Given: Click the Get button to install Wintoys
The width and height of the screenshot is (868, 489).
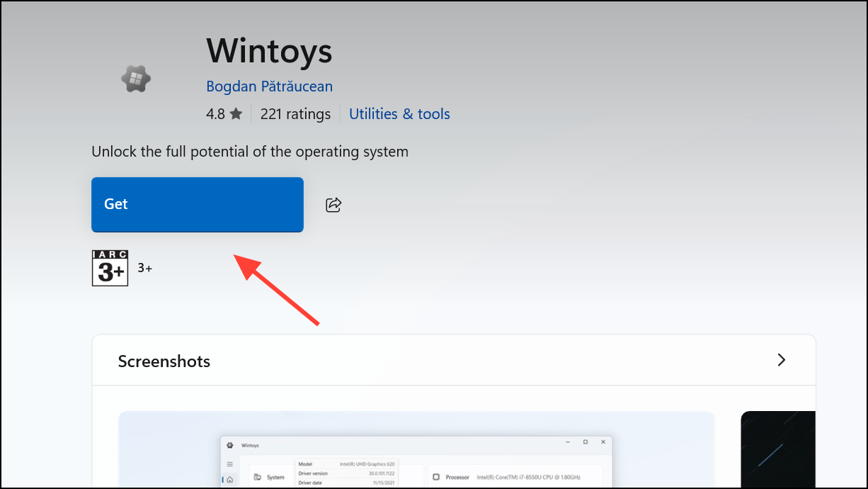Looking at the screenshot, I should point(197,204).
